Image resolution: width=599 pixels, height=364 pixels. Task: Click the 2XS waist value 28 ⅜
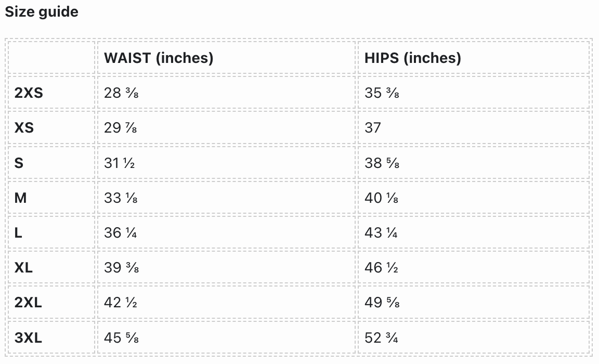coord(121,93)
